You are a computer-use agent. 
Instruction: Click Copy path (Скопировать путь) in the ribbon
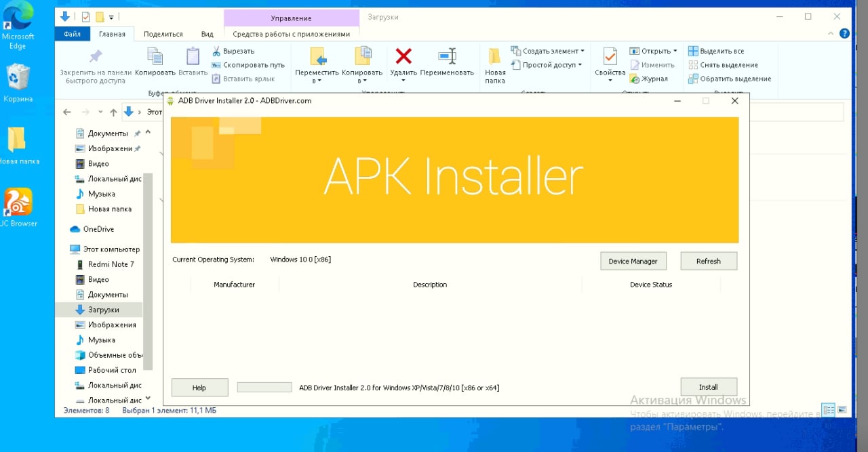pos(248,65)
